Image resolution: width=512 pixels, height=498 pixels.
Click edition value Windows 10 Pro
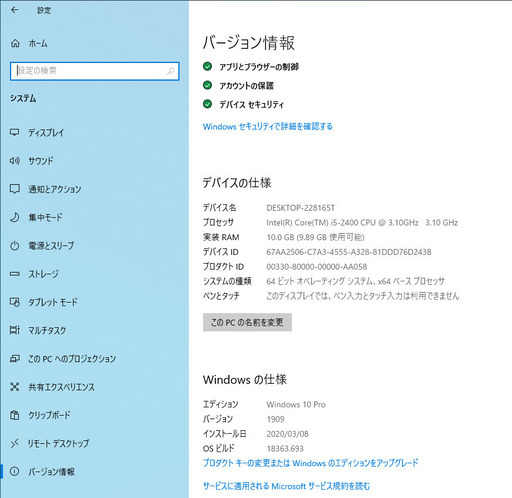[296, 404]
